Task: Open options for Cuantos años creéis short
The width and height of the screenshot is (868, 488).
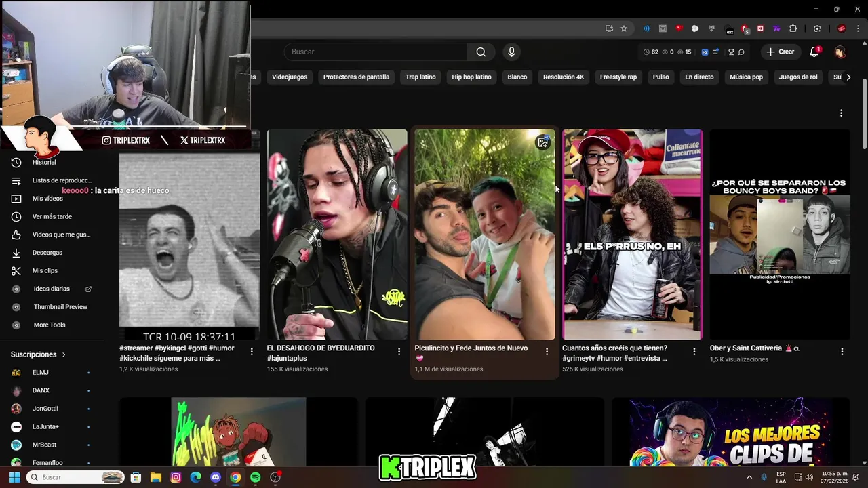Action: 694,352
